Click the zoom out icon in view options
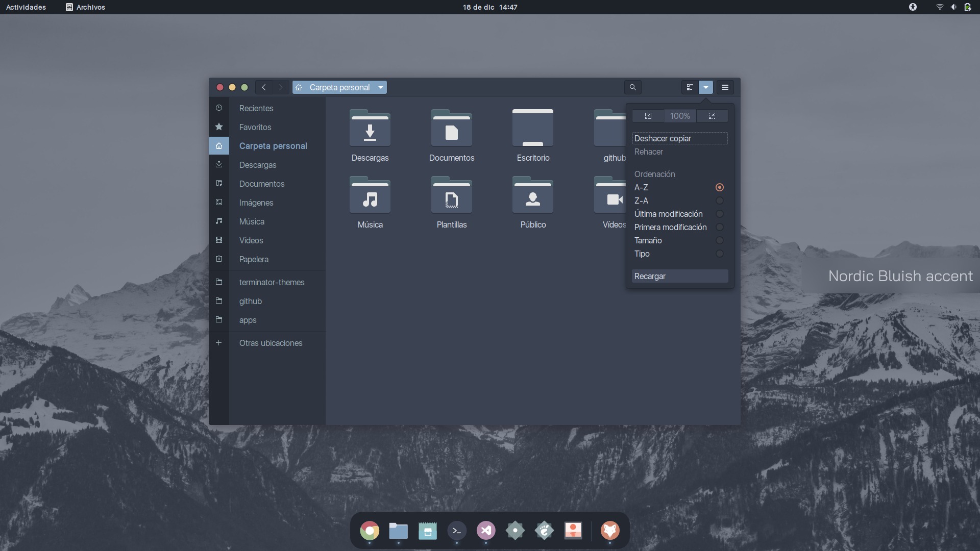This screenshot has width=980, height=551. coord(648,116)
